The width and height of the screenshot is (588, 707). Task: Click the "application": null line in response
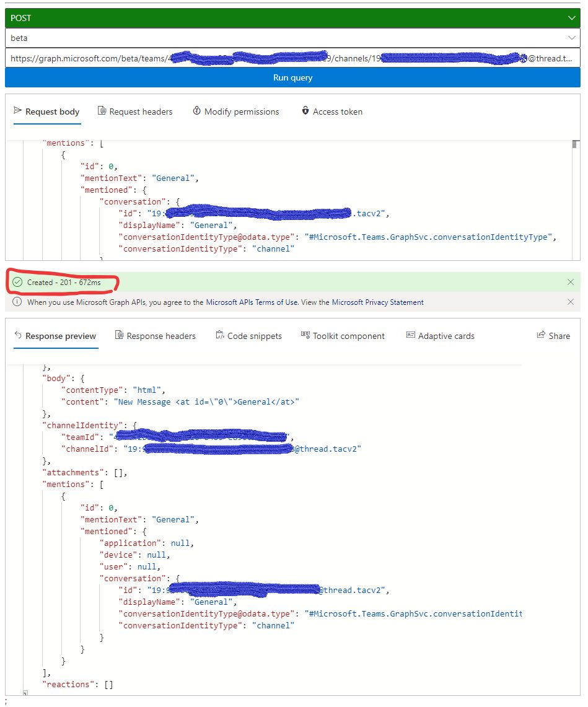tap(147, 543)
